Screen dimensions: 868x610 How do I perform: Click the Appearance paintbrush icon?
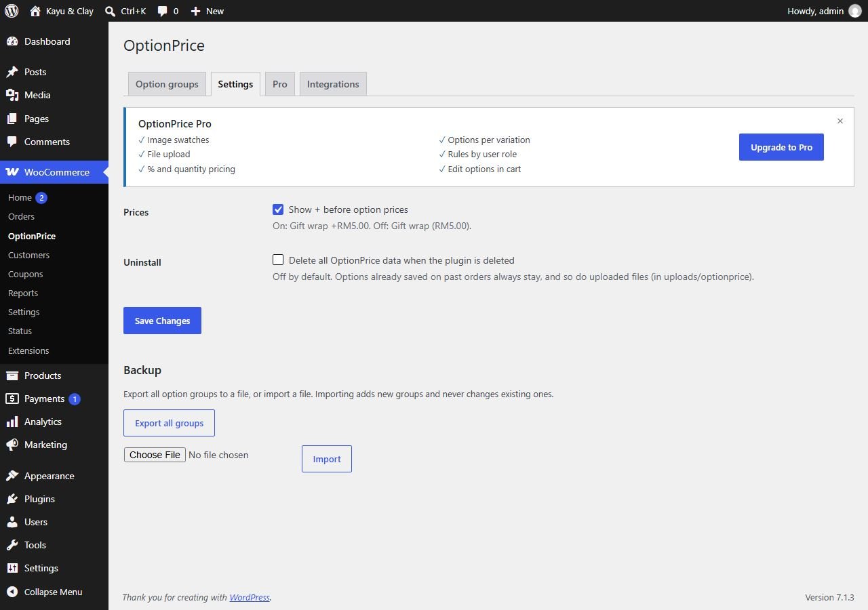(12, 476)
